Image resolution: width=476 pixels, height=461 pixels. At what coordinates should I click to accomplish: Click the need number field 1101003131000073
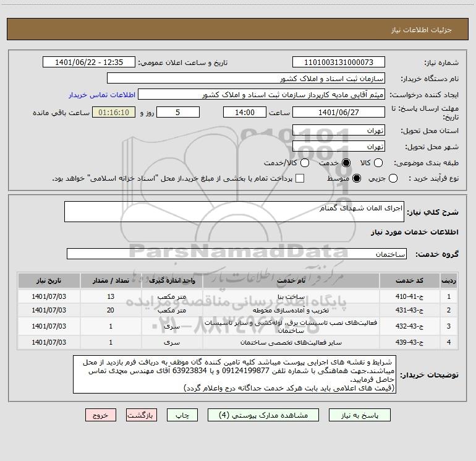(x=339, y=62)
